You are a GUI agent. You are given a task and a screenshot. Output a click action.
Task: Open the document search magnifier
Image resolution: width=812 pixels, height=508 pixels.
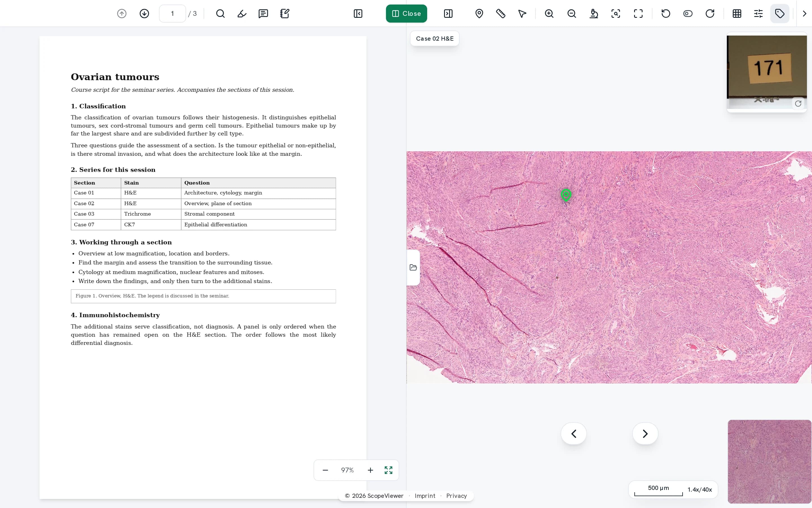[x=220, y=14]
